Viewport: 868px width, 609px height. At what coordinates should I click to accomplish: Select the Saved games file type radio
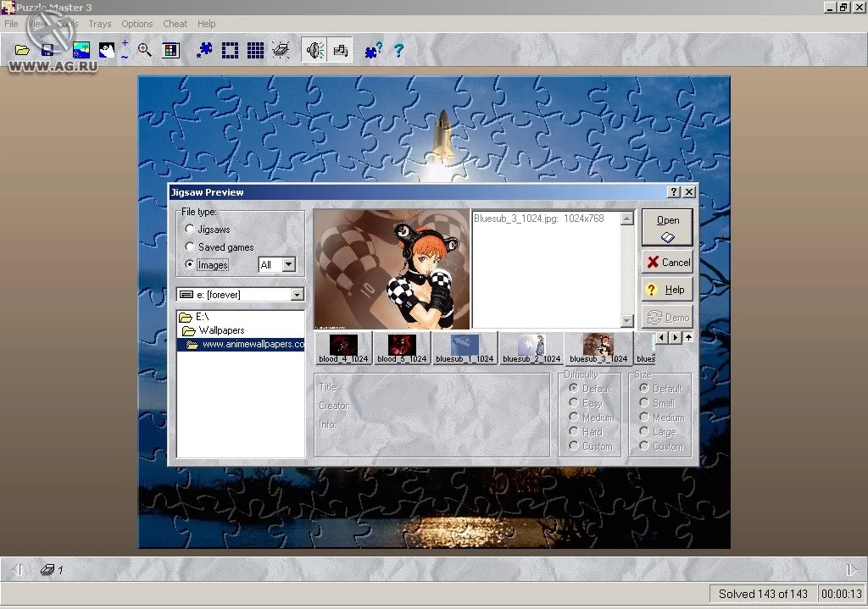pos(189,246)
